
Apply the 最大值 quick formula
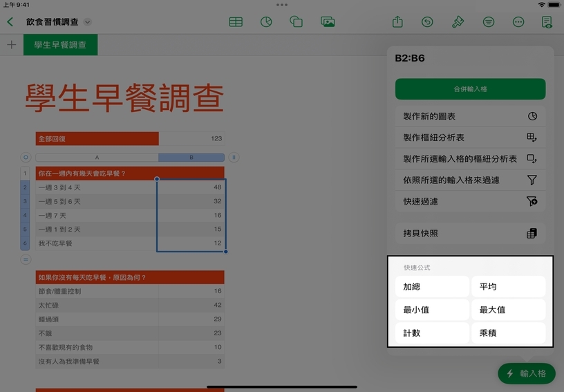click(508, 310)
